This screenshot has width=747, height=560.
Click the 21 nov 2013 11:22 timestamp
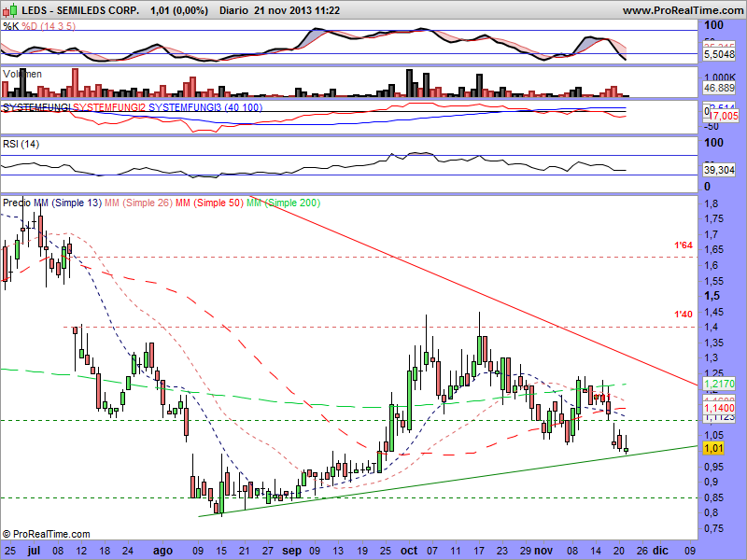tap(297, 10)
